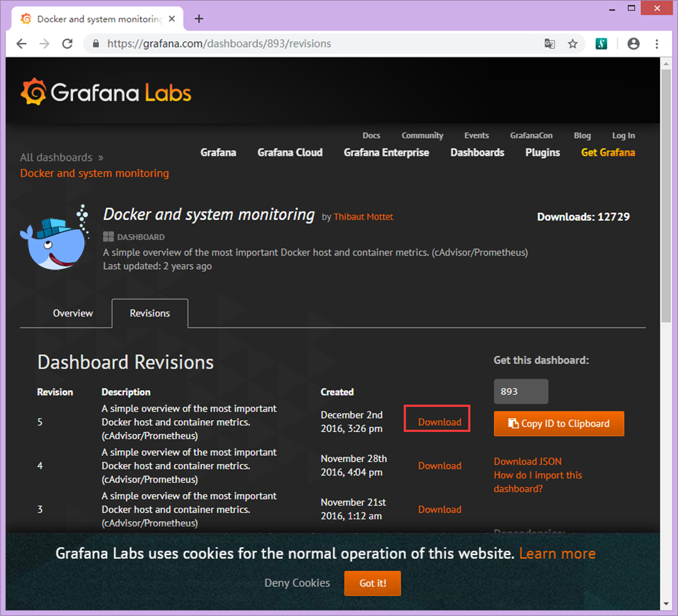The height and width of the screenshot is (616, 678).
Task: Click Last updated: 2 years ago
Action: pos(158,266)
